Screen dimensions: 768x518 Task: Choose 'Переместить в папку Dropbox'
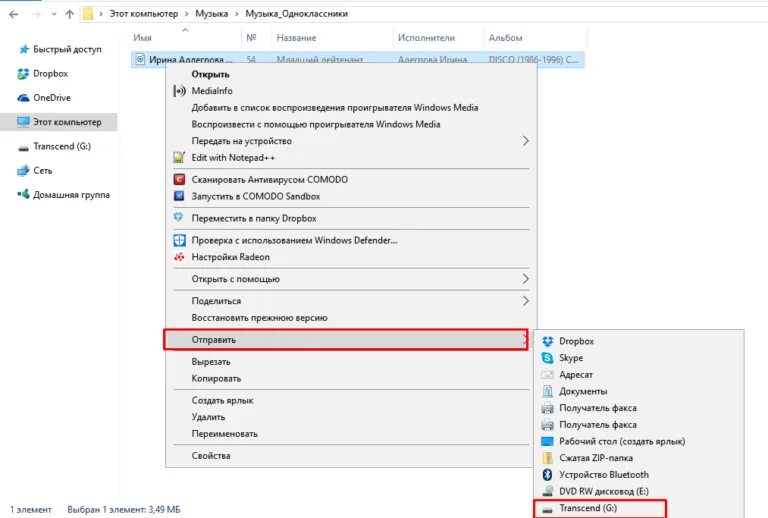click(x=351, y=218)
